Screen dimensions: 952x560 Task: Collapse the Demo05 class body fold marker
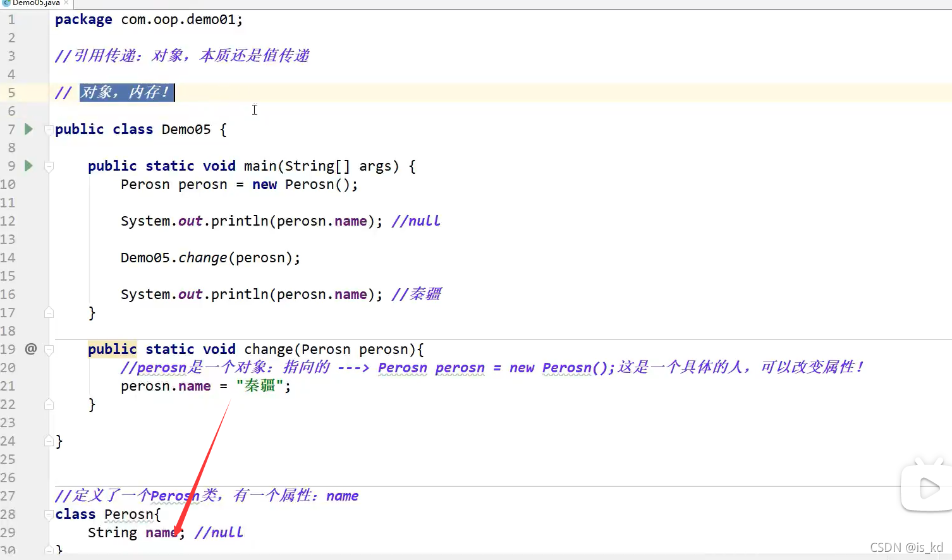[x=49, y=130]
